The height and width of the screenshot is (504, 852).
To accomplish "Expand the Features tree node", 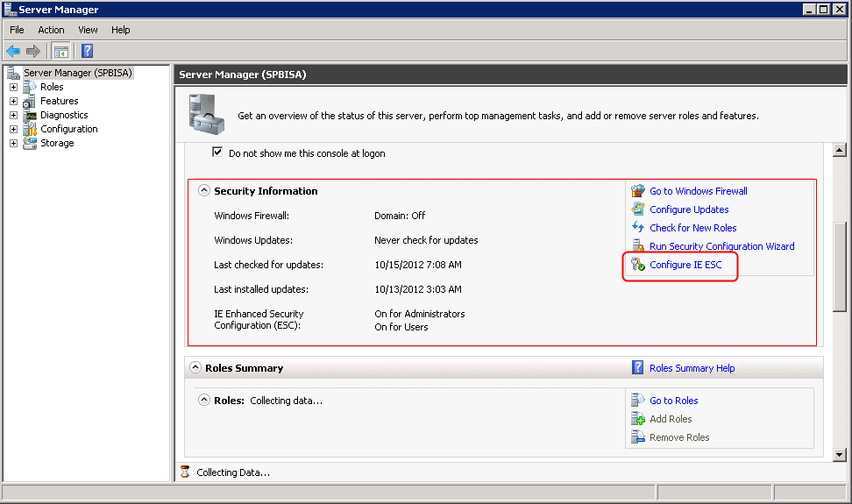I will [x=13, y=101].
